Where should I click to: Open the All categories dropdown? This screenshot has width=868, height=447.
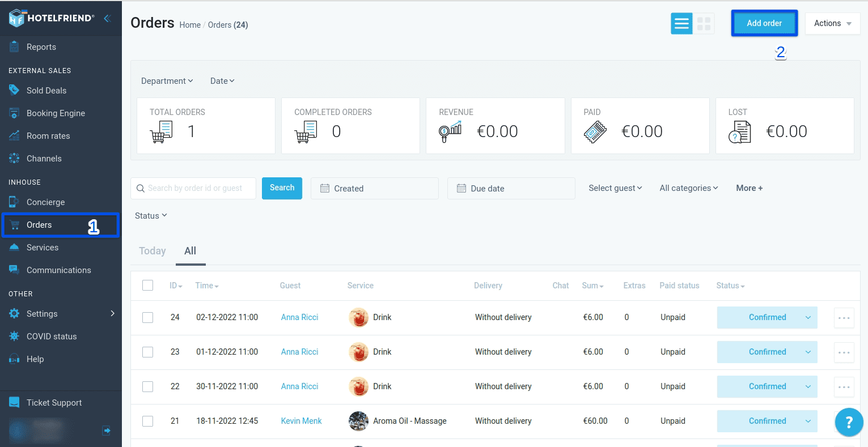click(688, 188)
